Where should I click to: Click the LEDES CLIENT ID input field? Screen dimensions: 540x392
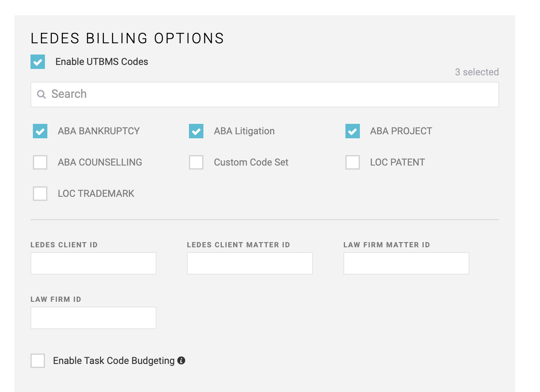(93, 263)
